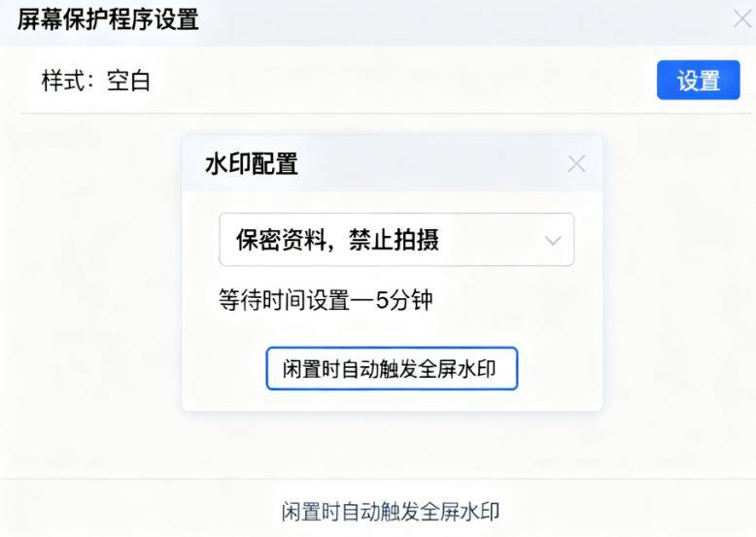
Task: Click the 水印配置 dialog title
Action: [x=251, y=164]
